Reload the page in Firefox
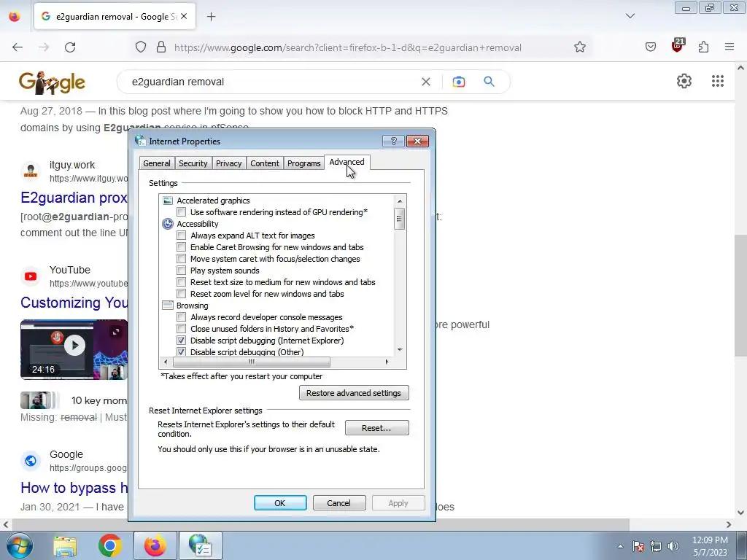The image size is (747, 560). (70, 47)
